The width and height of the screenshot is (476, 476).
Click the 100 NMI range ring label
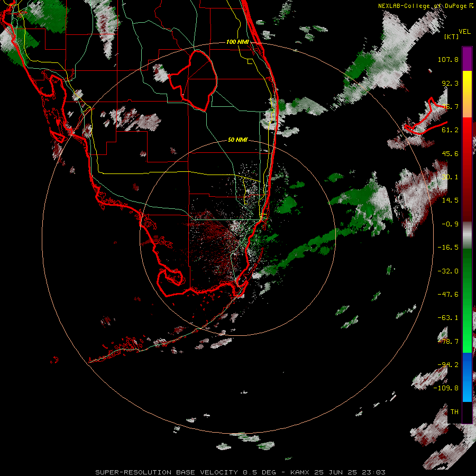(x=237, y=42)
